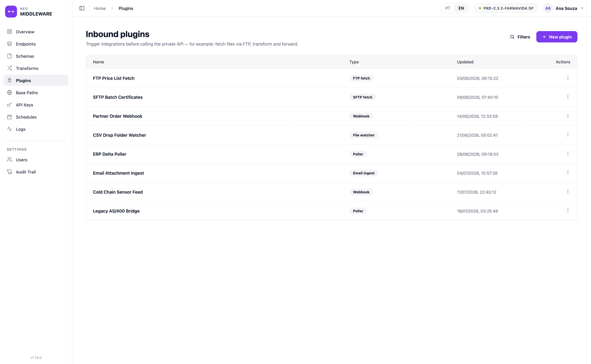Open Base Paths page
Image resolution: width=591 pixels, height=364 pixels.
click(36, 92)
